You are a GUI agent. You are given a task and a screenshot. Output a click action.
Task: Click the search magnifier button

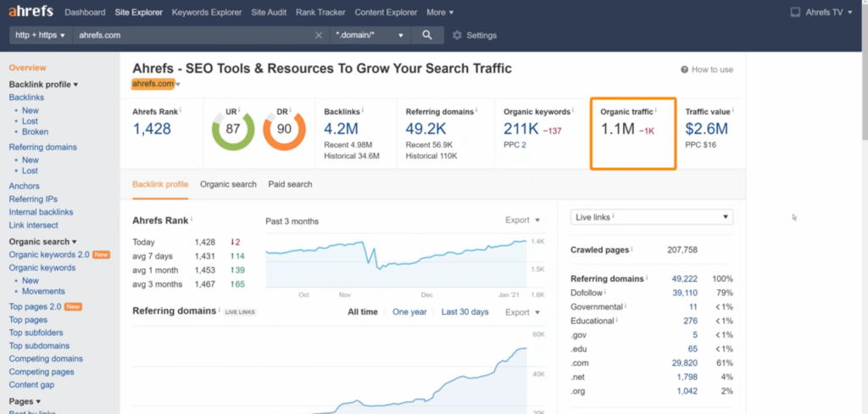click(x=427, y=35)
